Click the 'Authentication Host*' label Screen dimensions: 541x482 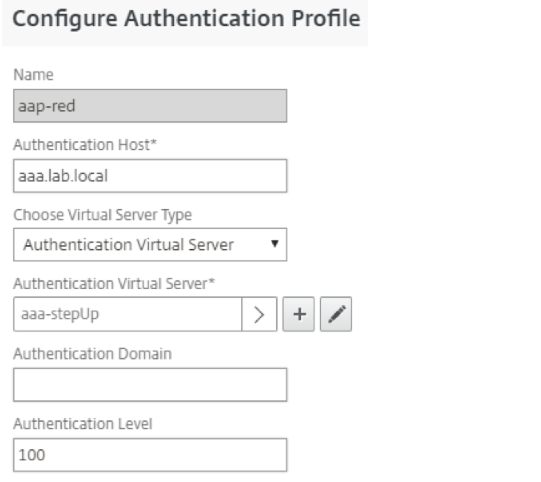click(x=85, y=145)
